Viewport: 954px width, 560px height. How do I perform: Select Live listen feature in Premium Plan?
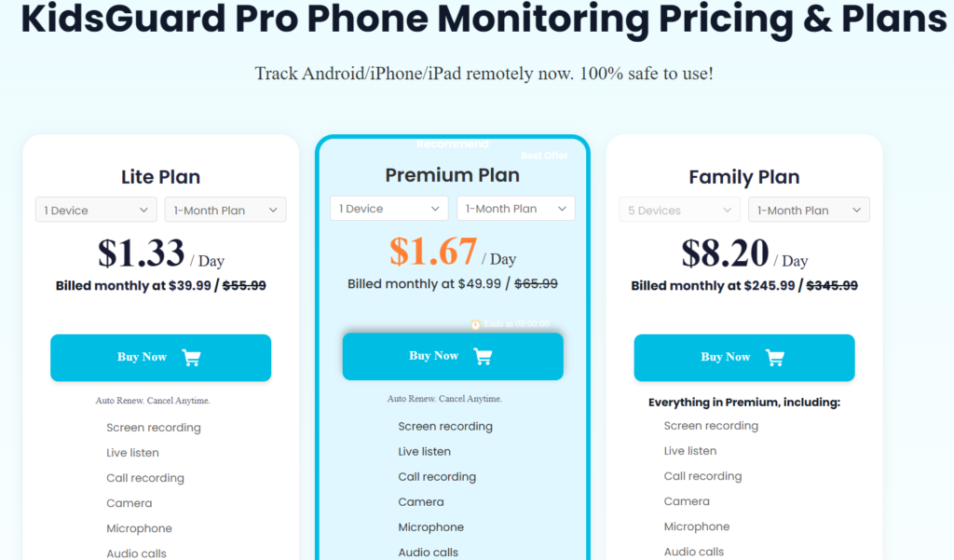[425, 452]
